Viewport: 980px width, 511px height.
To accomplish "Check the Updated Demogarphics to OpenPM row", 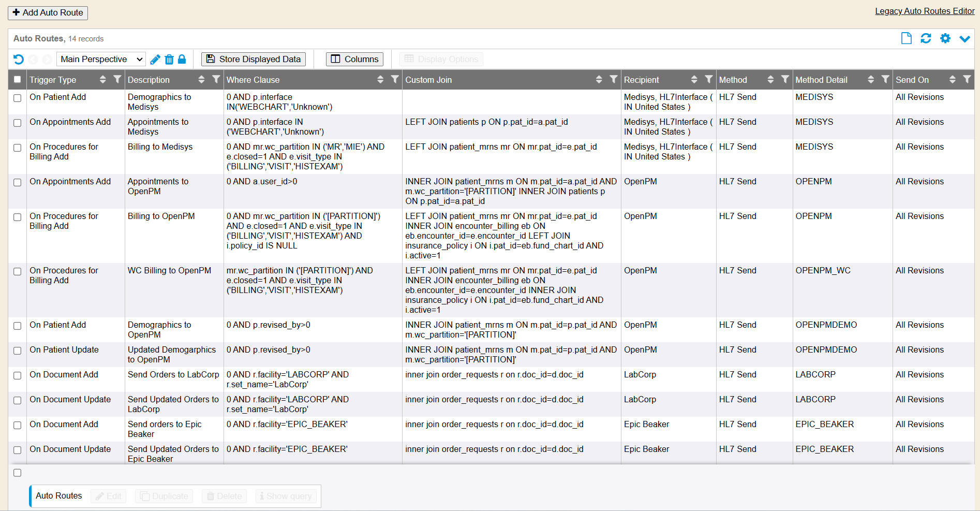I will pyautogui.click(x=18, y=351).
